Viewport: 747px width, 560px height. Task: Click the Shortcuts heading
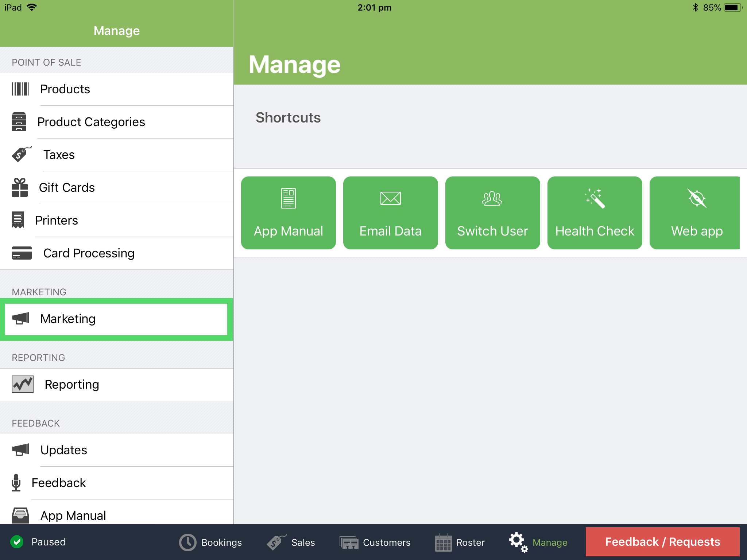click(x=288, y=117)
